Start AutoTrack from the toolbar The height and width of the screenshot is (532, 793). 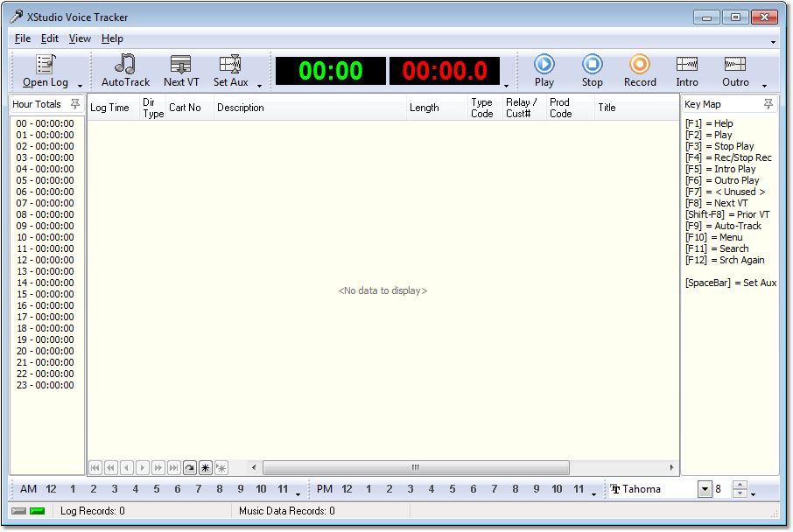click(125, 71)
